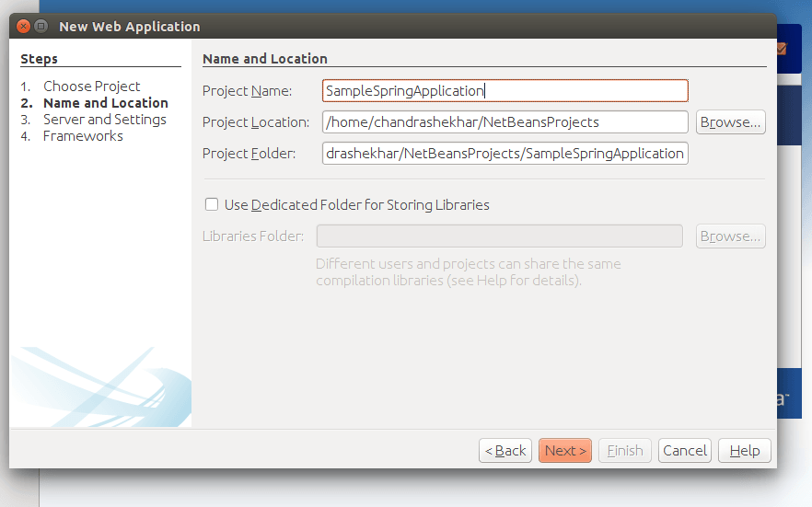This screenshot has width=812, height=507.
Task: Select the Project Folder field
Action: 505,154
